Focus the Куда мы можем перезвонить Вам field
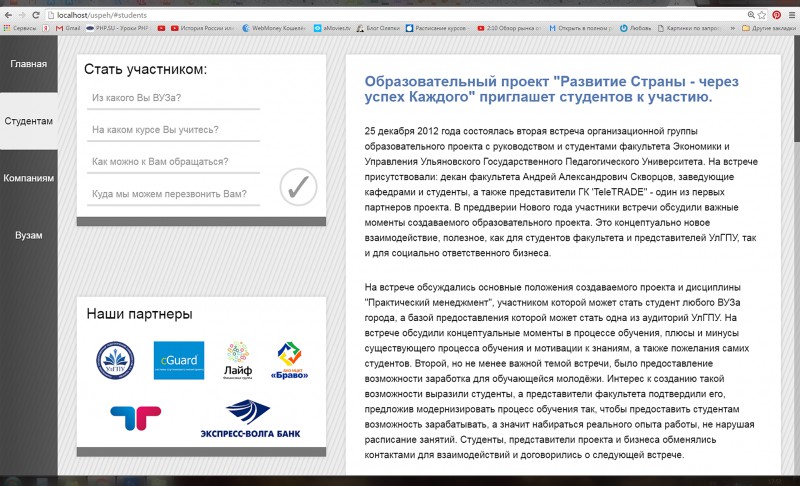 [173, 194]
